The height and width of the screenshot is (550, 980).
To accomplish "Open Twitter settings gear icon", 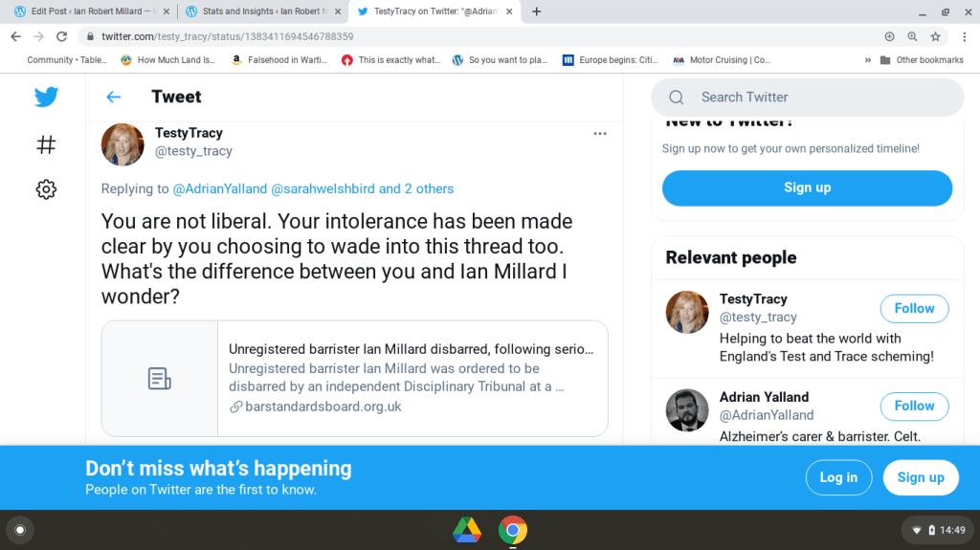I will pyautogui.click(x=46, y=189).
